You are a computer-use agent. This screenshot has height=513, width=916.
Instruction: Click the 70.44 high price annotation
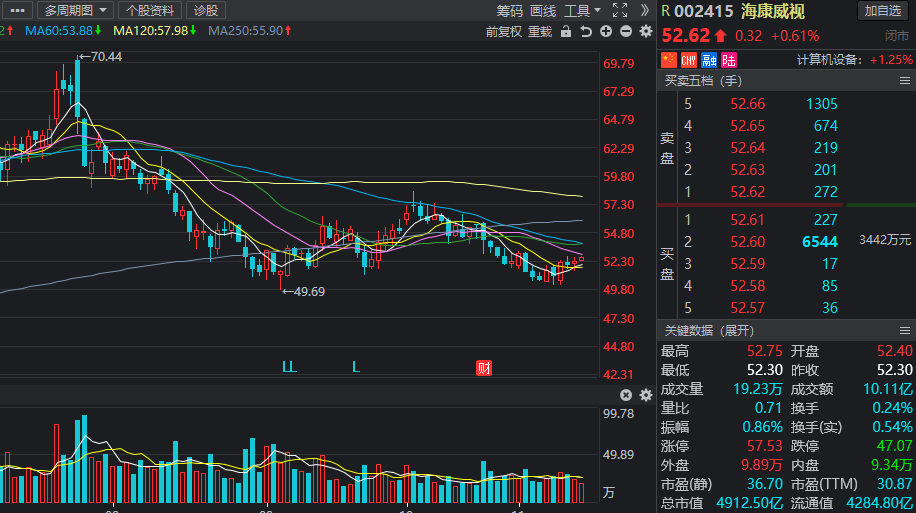click(x=100, y=57)
